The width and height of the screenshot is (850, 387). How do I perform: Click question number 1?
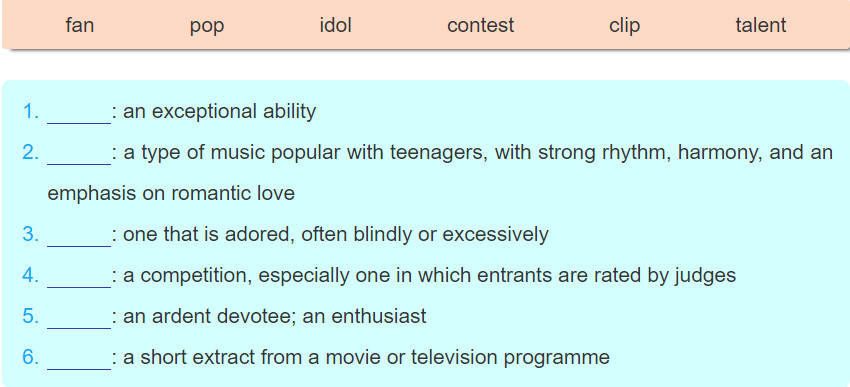pos(31,112)
